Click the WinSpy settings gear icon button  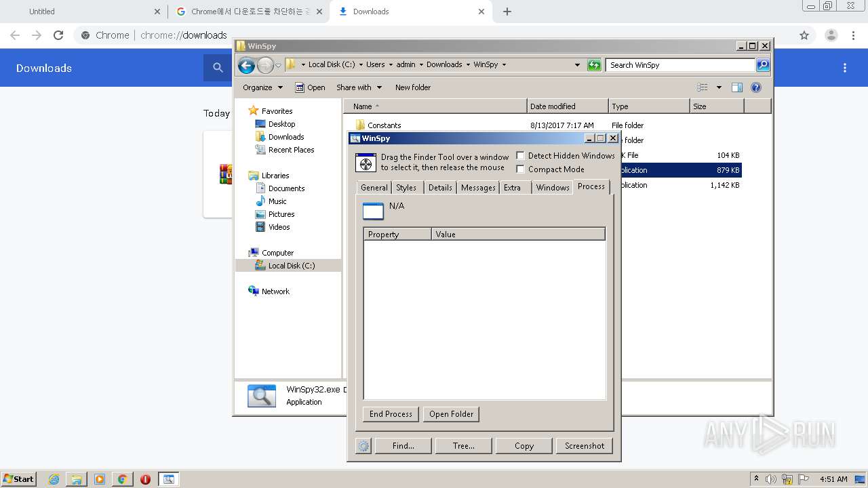click(x=363, y=446)
